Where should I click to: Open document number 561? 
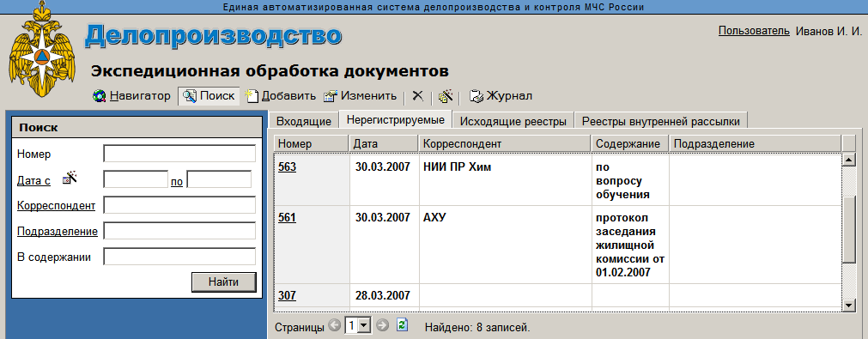287,218
